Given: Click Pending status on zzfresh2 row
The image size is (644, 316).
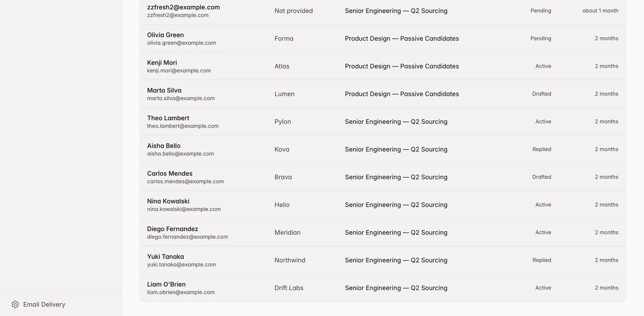Looking at the screenshot, I should point(541,11).
